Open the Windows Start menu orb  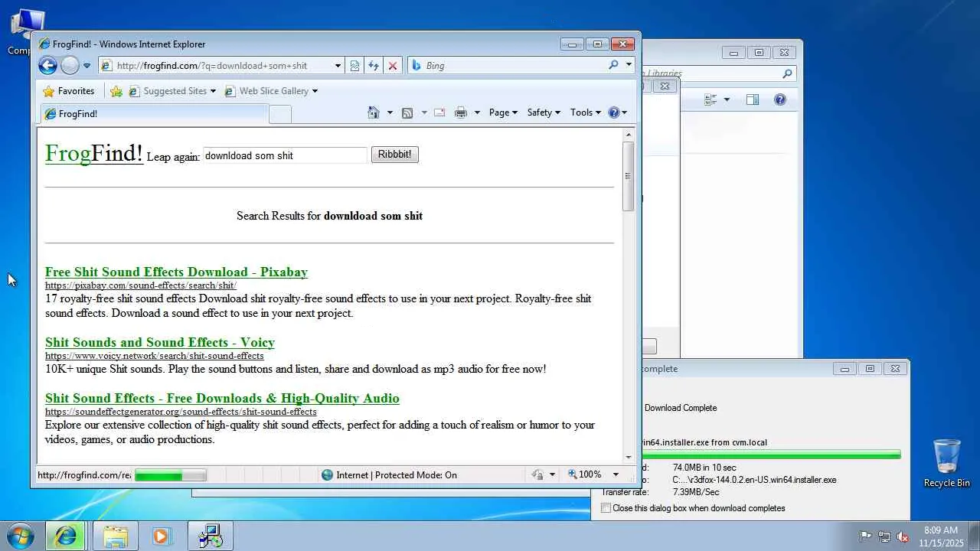pos(21,536)
